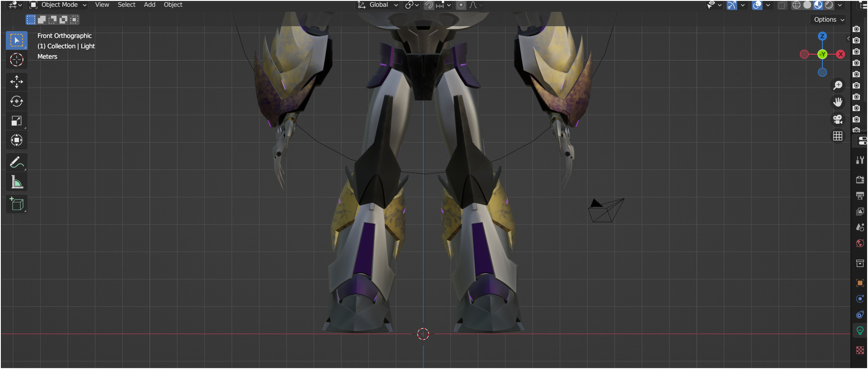This screenshot has width=868, height=369.
Task: Pick the Move tool in toolbar
Action: pyautogui.click(x=17, y=82)
